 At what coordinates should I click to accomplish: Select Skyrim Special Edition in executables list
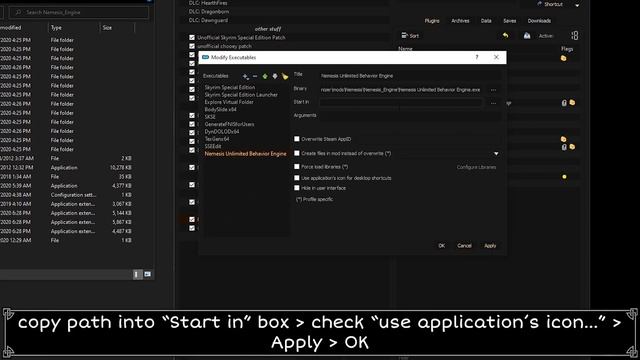coord(229,87)
